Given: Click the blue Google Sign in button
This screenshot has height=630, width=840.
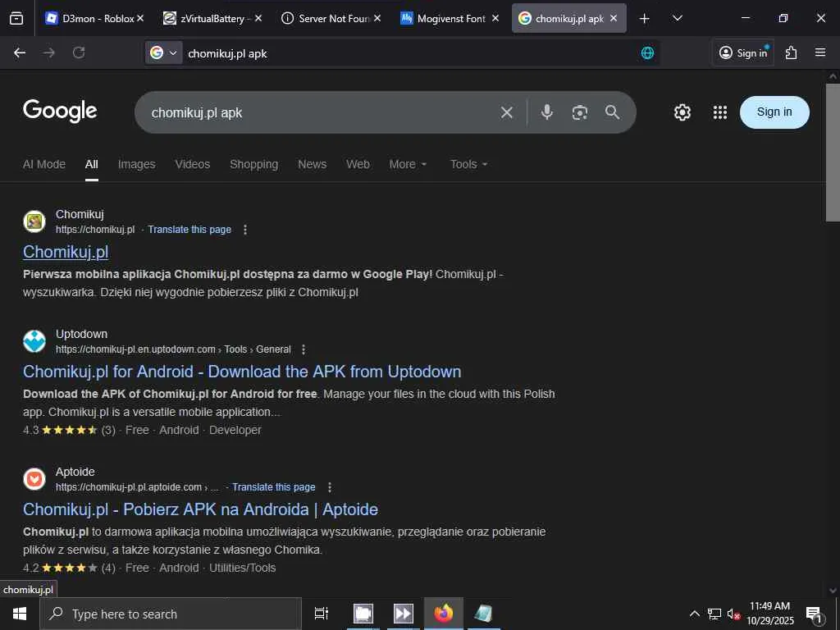Looking at the screenshot, I should click(774, 112).
